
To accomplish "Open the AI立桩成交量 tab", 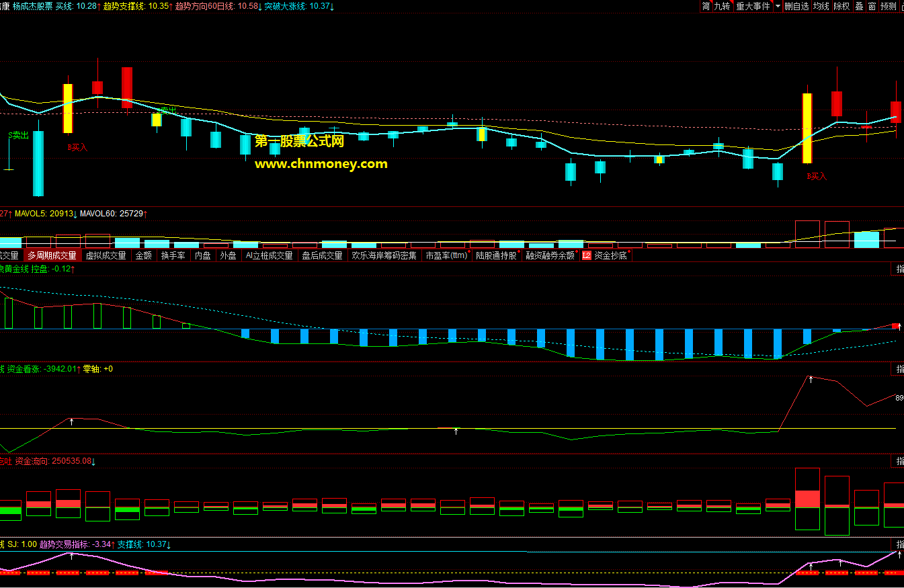I will coord(269,255).
